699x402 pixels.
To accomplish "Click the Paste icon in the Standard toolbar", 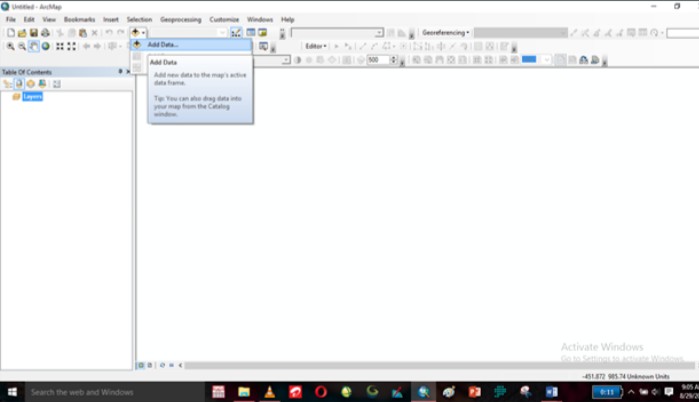I will [83, 33].
